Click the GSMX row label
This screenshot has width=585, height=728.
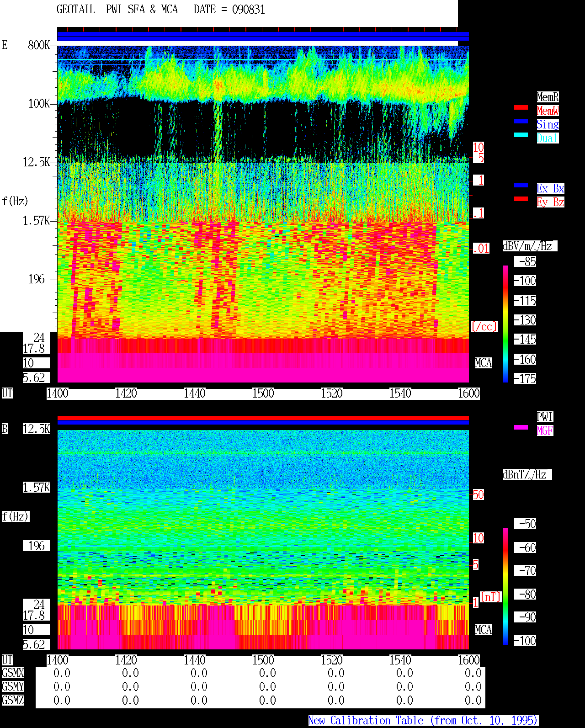click(13, 673)
